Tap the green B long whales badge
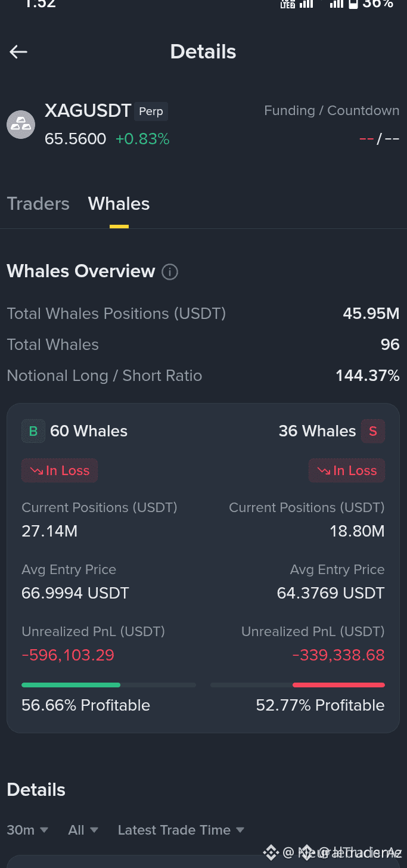 [x=33, y=431]
